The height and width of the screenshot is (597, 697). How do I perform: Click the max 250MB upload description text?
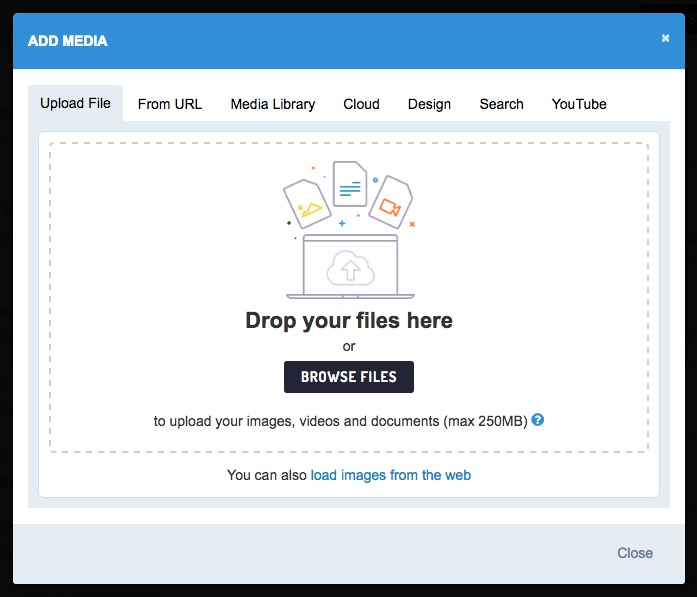340,422
